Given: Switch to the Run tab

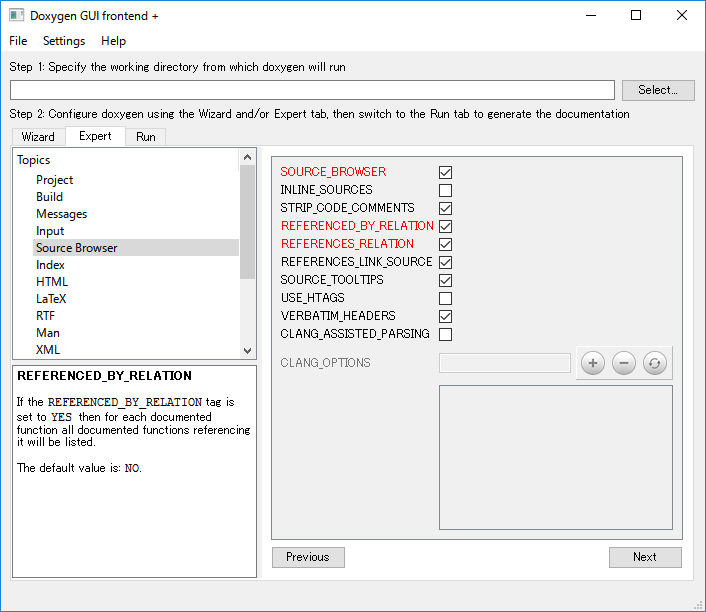Looking at the screenshot, I should coord(146,137).
